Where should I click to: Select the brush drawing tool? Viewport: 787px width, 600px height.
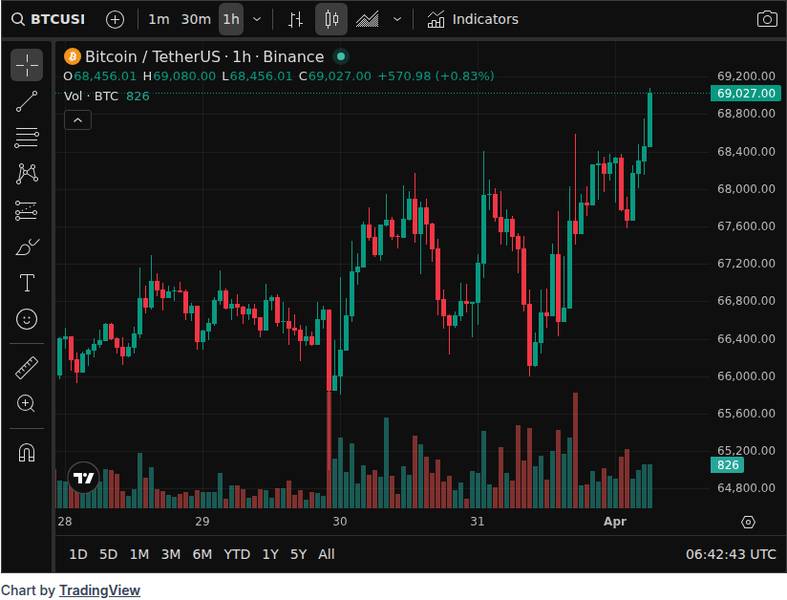pos(27,247)
